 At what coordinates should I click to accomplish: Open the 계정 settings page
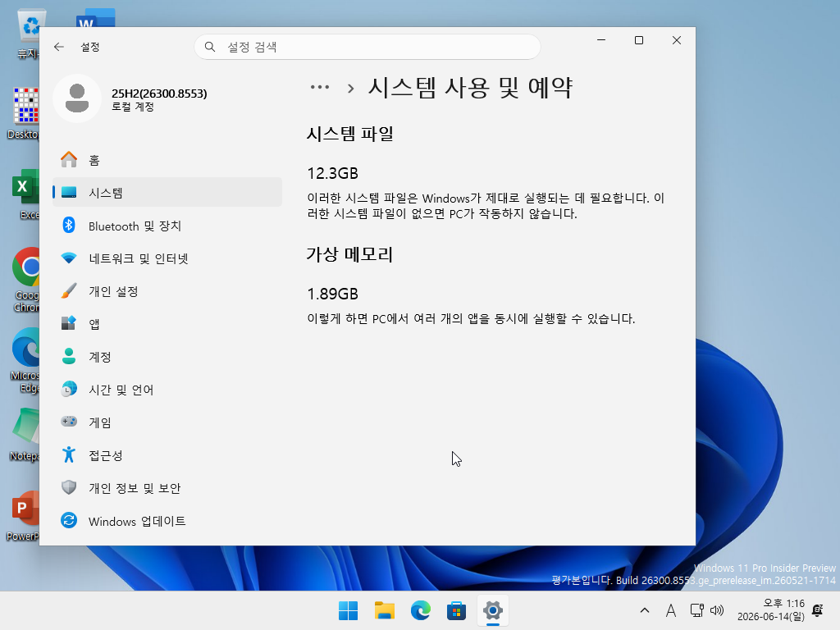pos(167,356)
